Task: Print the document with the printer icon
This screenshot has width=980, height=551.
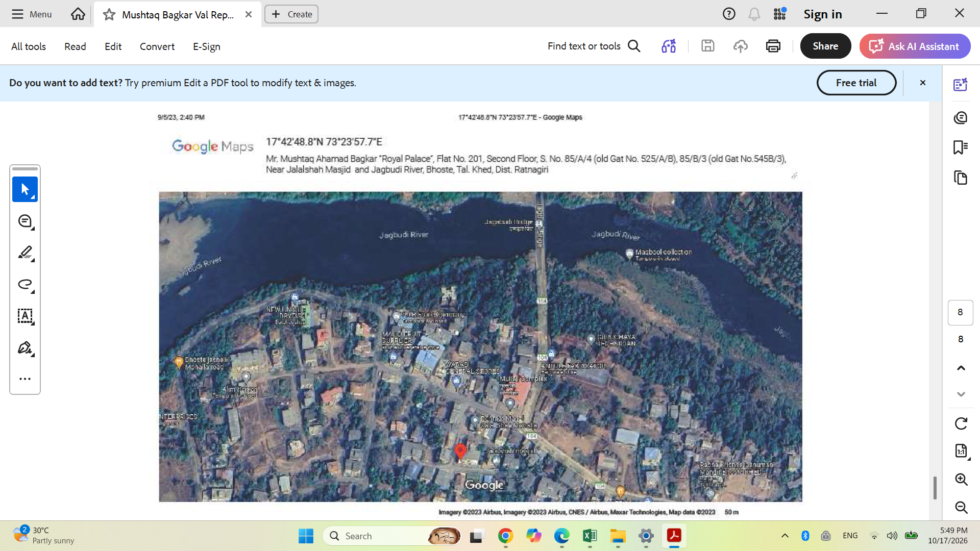Action: (x=773, y=46)
